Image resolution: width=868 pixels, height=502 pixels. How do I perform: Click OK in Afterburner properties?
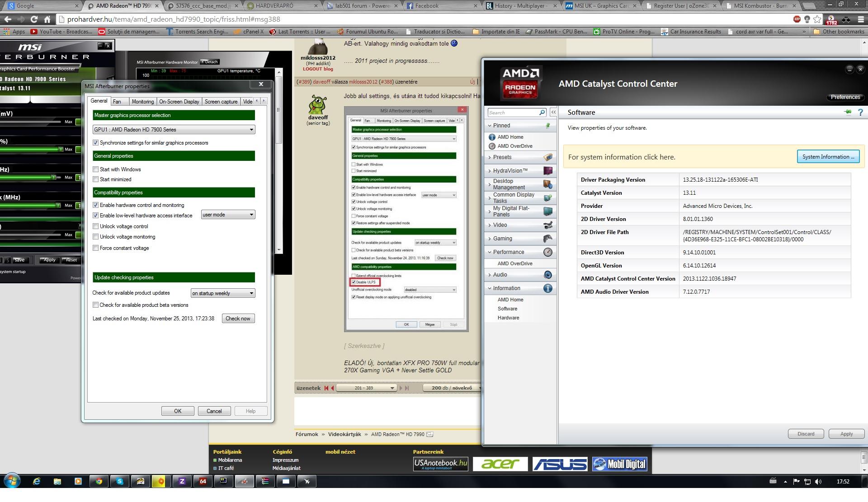pyautogui.click(x=178, y=411)
